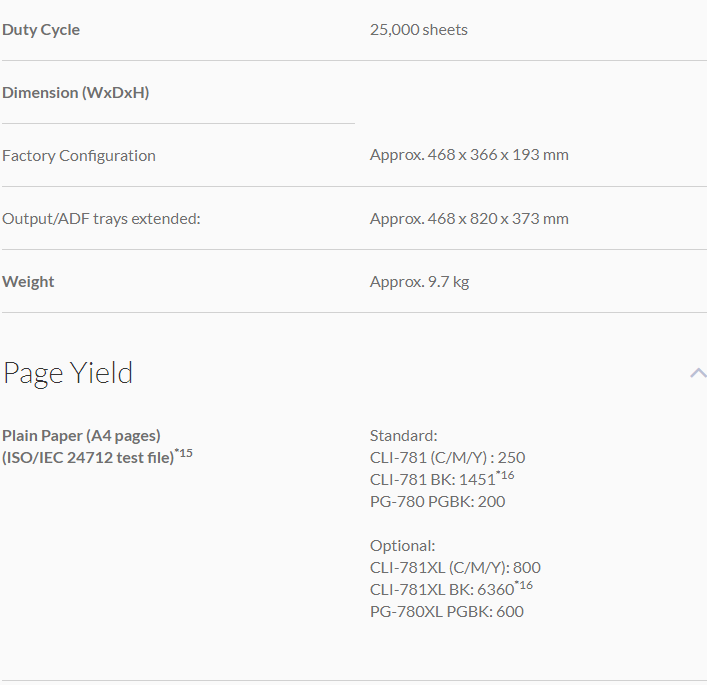Screen dimensions: 707x685
Task: Select the 25,000 sheets value
Action: click(418, 30)
